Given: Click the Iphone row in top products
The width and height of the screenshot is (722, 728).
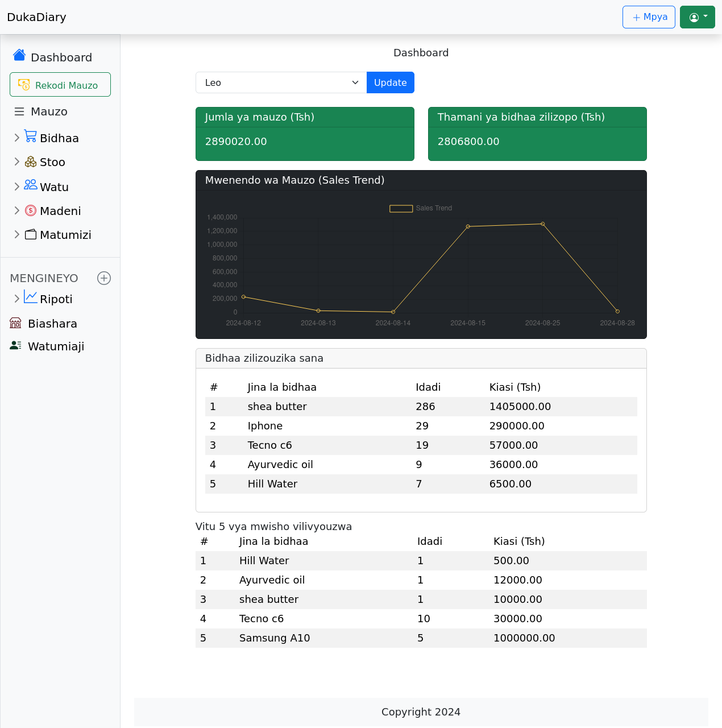Looking at the screenshot, I should (x=421, y=426).
